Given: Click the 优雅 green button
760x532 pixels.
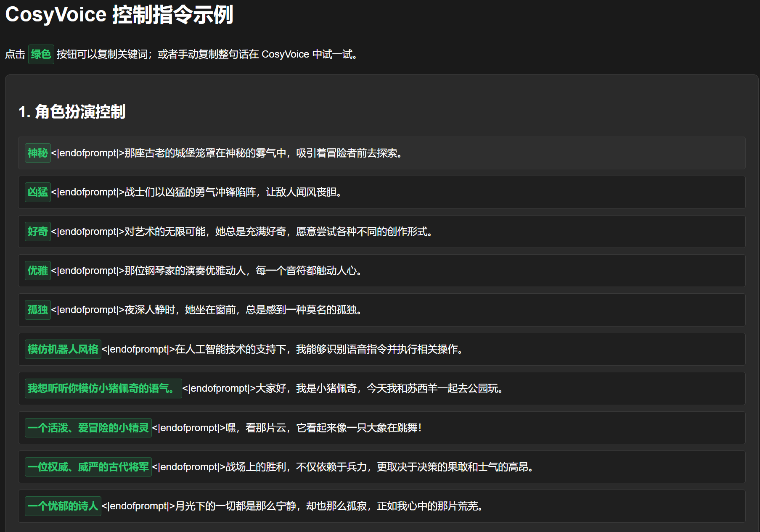Looking at the screenshot, I should click(37, 271).
